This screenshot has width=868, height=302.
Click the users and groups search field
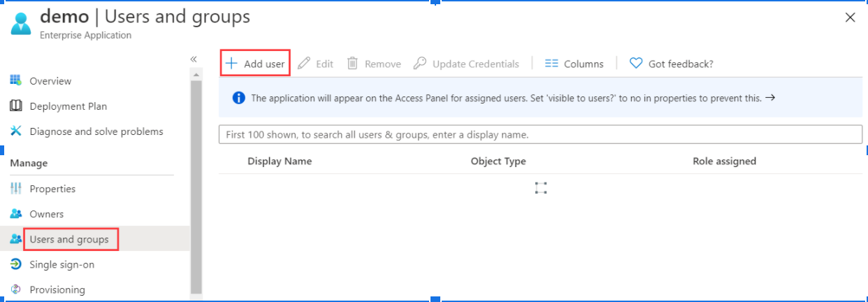point(540,134)
